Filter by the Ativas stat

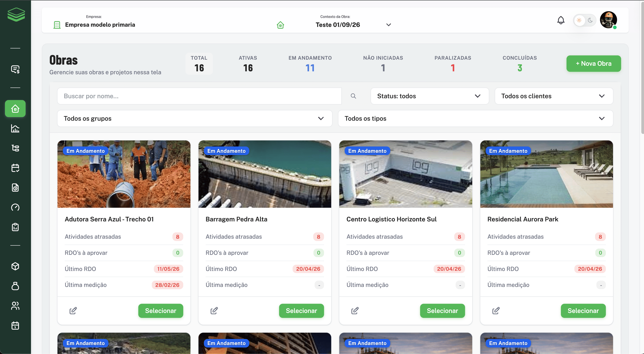[x=248, y=64]
